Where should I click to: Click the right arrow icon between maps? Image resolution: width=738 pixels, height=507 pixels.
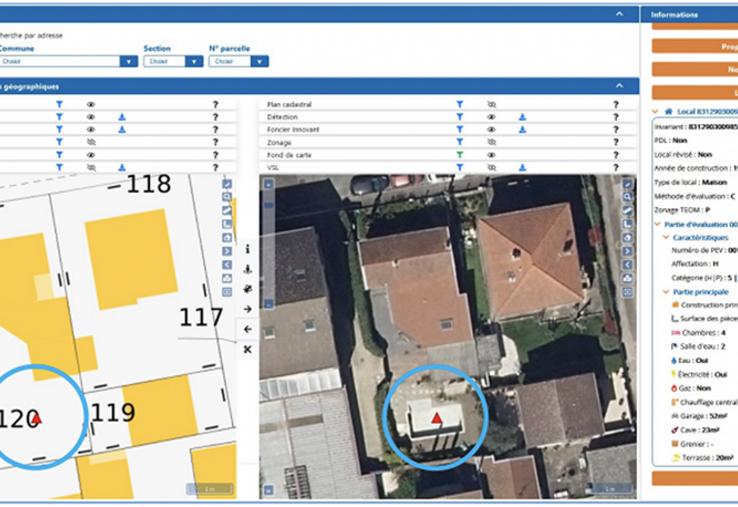(x=247, y=309)
